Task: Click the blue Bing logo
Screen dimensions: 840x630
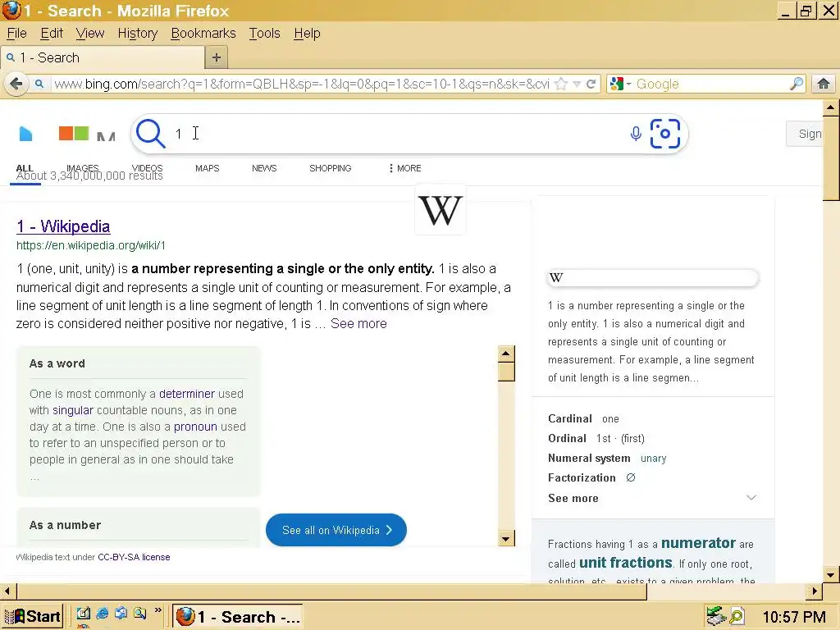Action: (x=25, y=134)
